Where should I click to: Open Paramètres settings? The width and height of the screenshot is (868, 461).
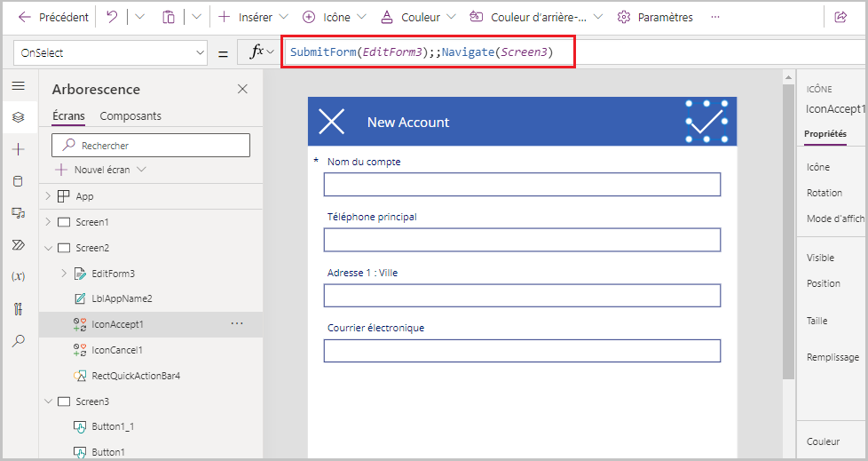(x=655, y=17)
